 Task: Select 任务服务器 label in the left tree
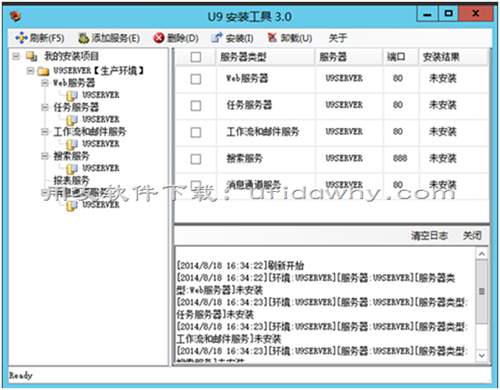pyautogui.click(x=76, y=107)
